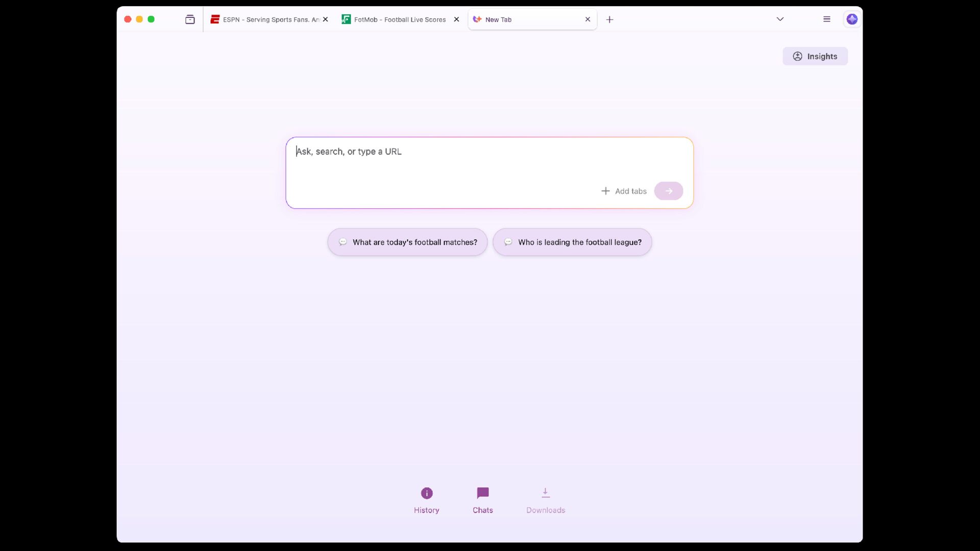Click the purple assistant profile icon

(851, 19)
